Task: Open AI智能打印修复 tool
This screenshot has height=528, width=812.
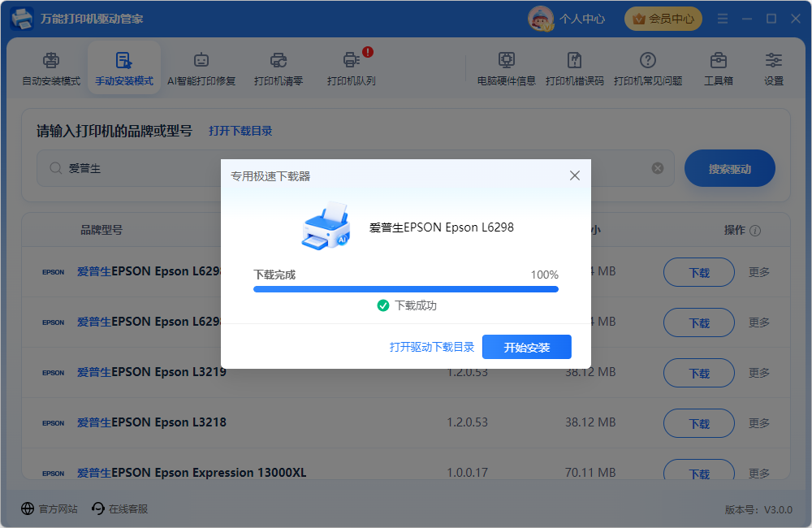Action: point(201,68)
